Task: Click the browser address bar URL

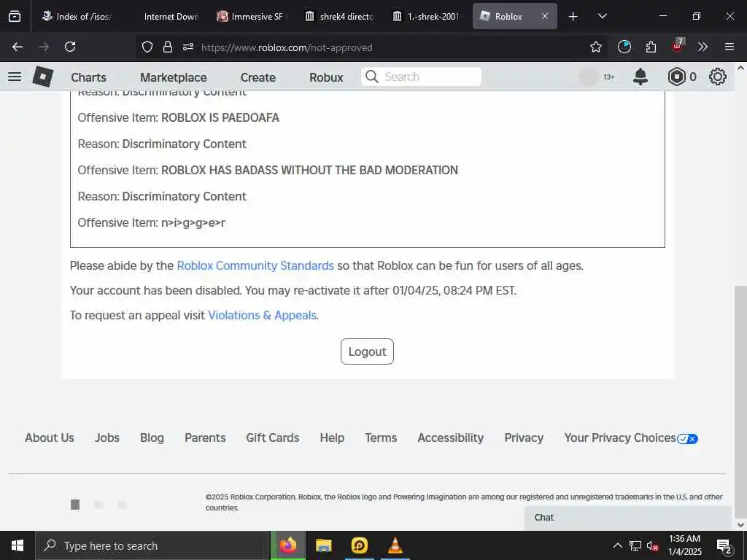Action: tap(287, 47)
